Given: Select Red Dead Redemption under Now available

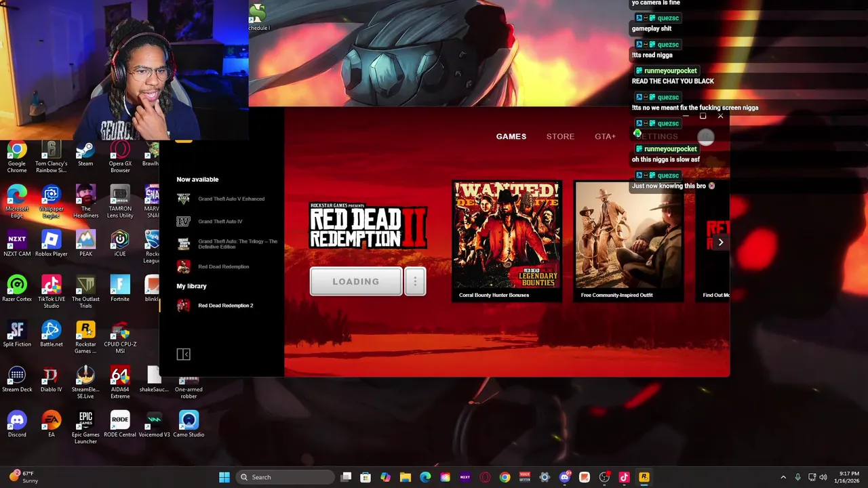Looking at the screenshot, I should click(x=214, y=266).
